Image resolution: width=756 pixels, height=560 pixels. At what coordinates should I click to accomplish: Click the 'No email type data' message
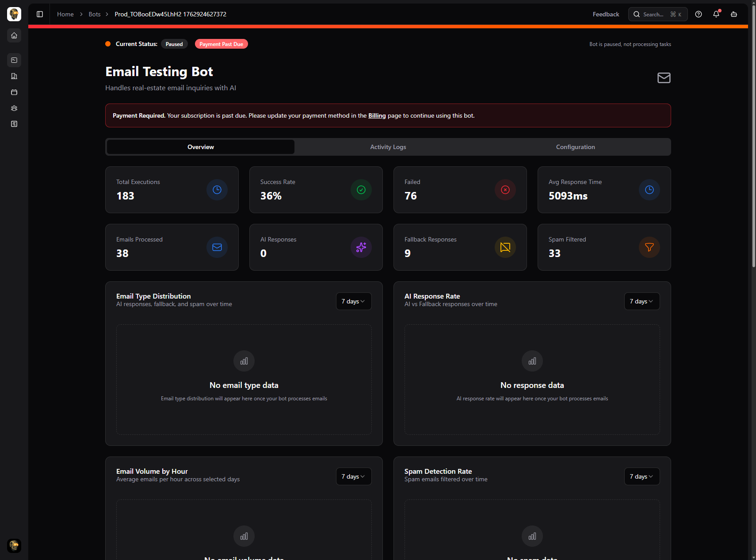244,385
